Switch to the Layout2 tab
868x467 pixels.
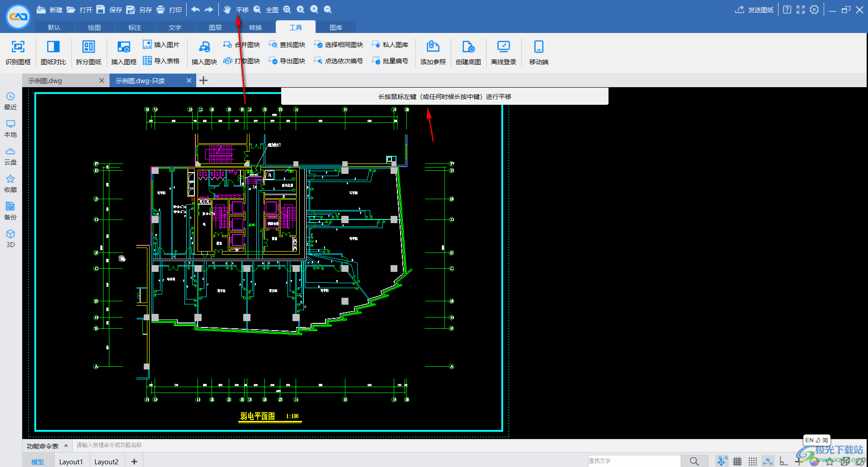click(x=106, y=462)
